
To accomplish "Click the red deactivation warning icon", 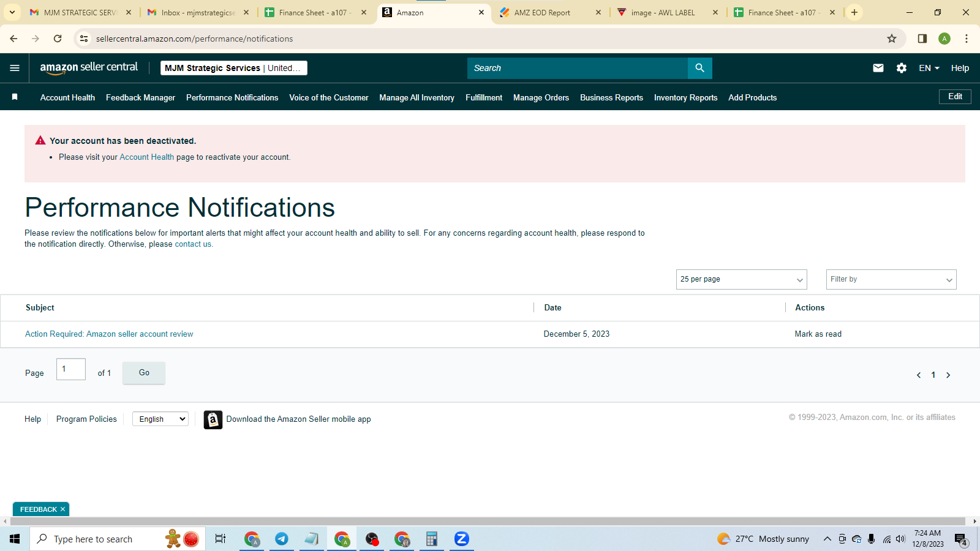I will click(x=40, y=140).
